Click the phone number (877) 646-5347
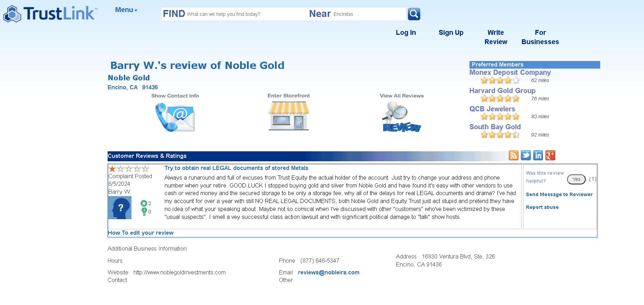 [x=320, y=261]
